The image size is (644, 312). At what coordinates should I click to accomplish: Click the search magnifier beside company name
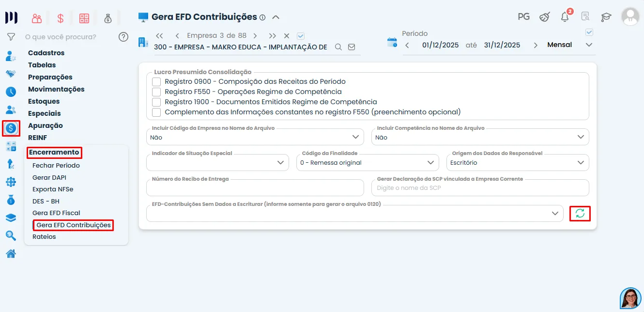pos(338,47)
